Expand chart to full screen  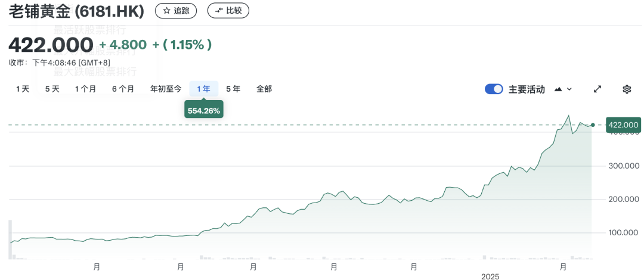click(597, 89)
